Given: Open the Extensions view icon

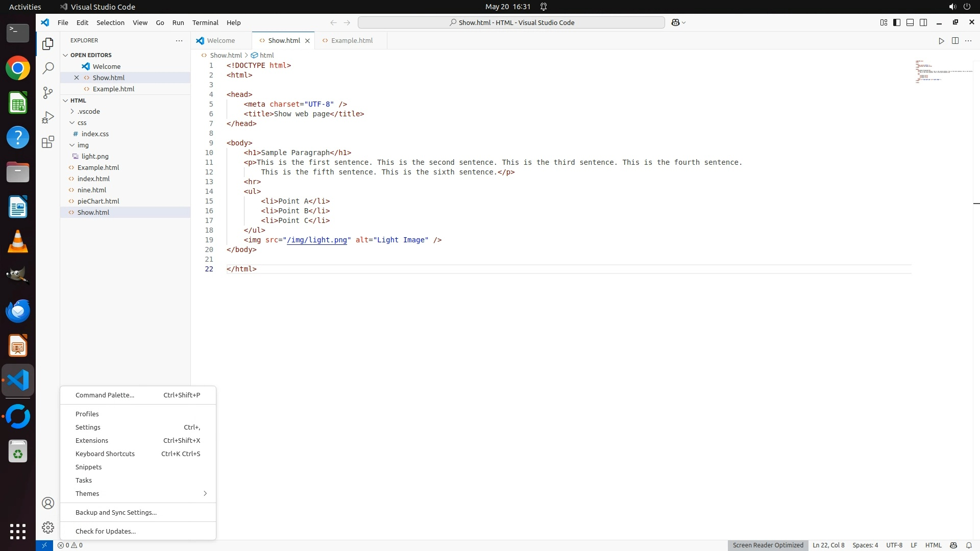Looking at the screenshot, I should point(48,142).
